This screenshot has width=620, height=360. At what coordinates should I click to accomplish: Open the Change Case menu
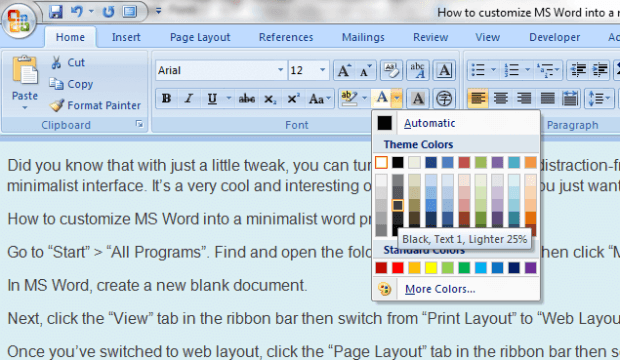(x=320, y=99)
